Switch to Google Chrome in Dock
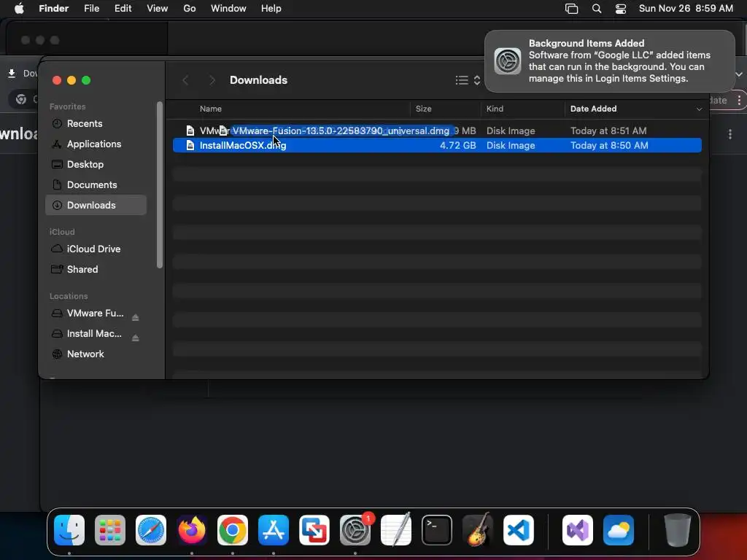The height and width of the screenshot is (560, 747). [233, 530]
